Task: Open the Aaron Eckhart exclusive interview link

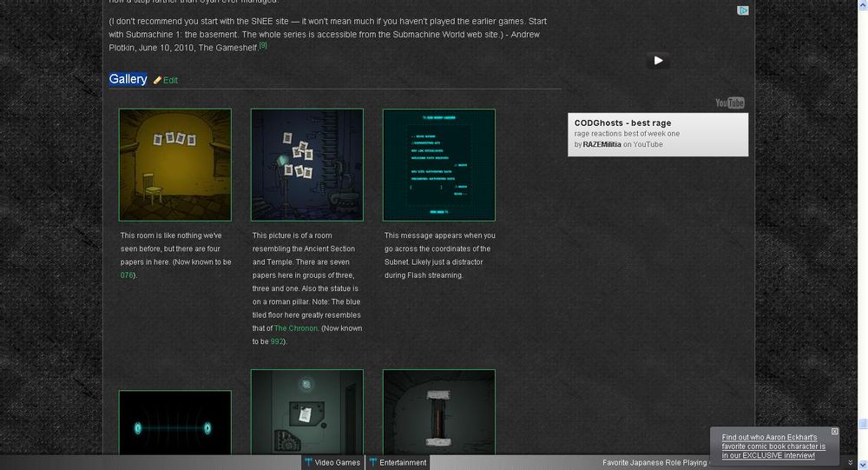Action: tap(773, 447)
